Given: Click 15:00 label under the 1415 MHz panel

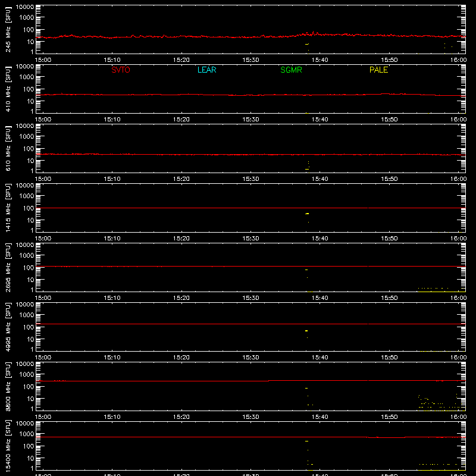Looking at the screenshot, I should [x=43, y=239].
